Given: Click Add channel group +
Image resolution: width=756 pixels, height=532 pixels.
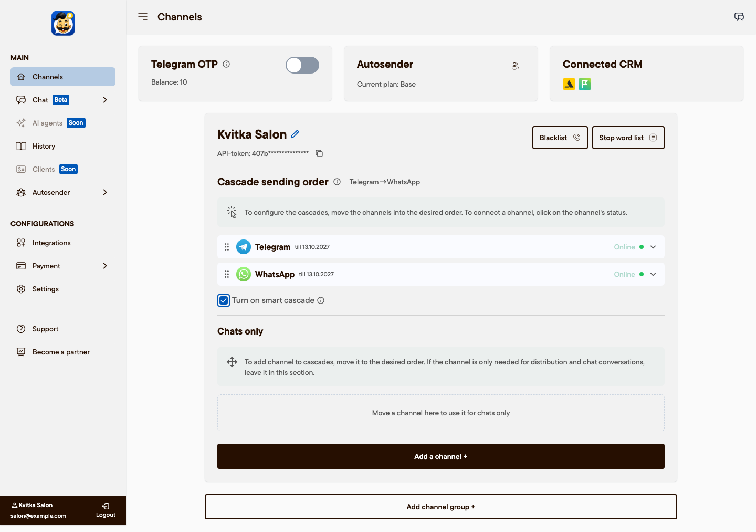Looking at the screenshot, I should click(441, 507).
